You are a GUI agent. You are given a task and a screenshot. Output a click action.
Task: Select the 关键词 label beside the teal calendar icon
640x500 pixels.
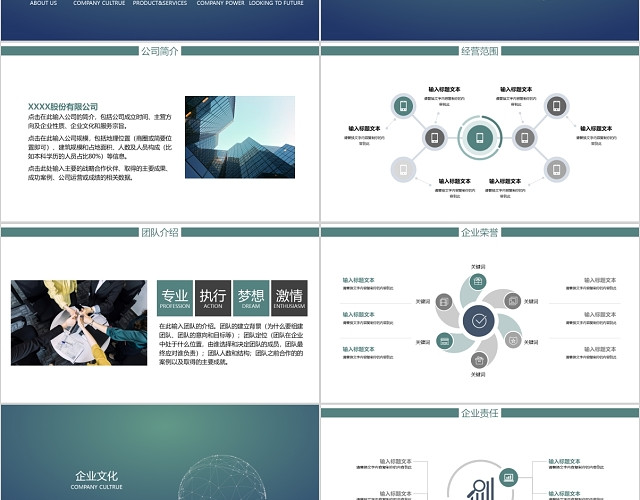[x=423, y=342]
